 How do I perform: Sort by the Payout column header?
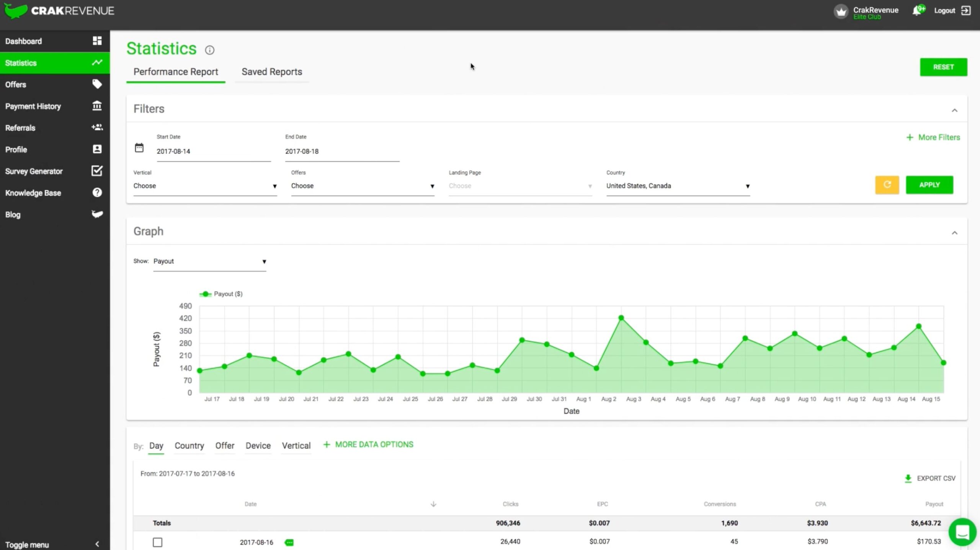934,504
